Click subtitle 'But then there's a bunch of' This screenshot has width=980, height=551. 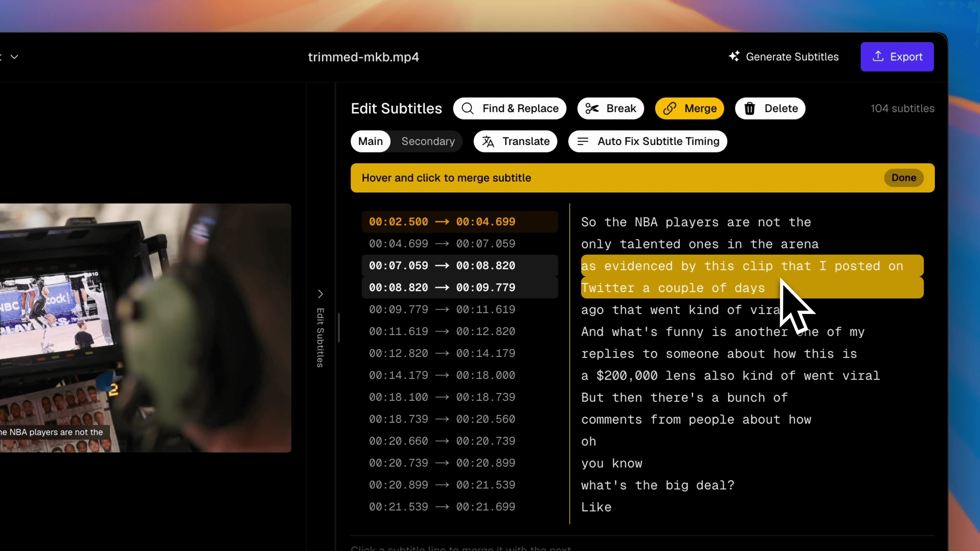684,398
